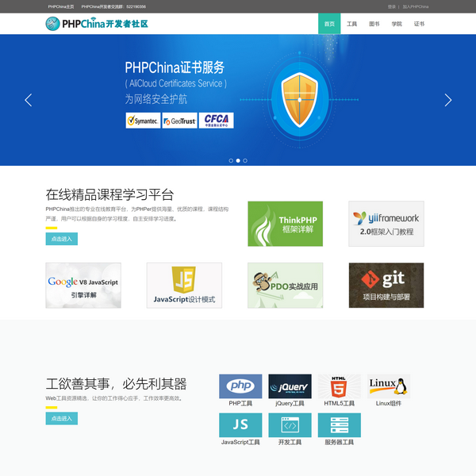Screen dimensions: 476x476
Task: Open the git 项目构建与部署 course thumbnail
Action: pyautogui.click(x=386, y=285)
